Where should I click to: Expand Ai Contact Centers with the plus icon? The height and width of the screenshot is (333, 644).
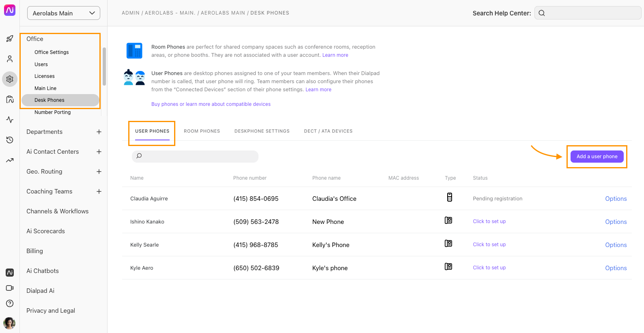[99, 152]
